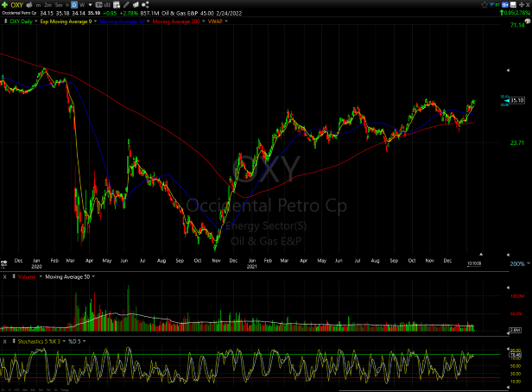Screen dimensions: 532x392
Task: Click the Stochastics 5 %K 3 label
Action: click(36, 340)
